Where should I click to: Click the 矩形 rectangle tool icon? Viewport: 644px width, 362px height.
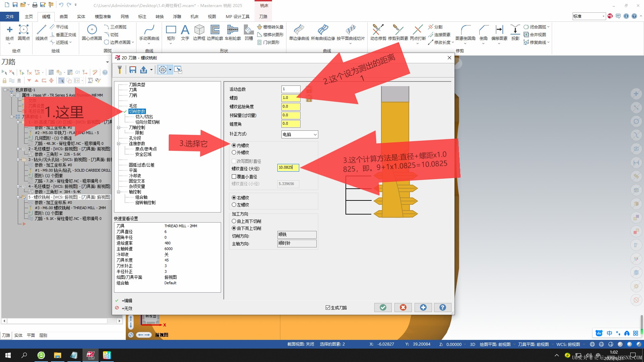[171, 30]
